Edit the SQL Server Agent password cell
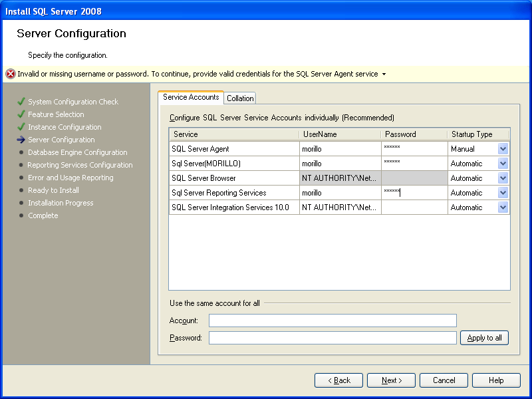Image resolution: width=532 pixels, height=399 pixels. pos(414,148)
